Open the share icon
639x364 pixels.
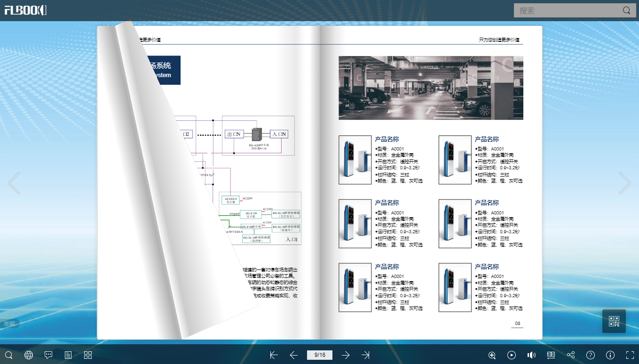[x=571, y=355]
